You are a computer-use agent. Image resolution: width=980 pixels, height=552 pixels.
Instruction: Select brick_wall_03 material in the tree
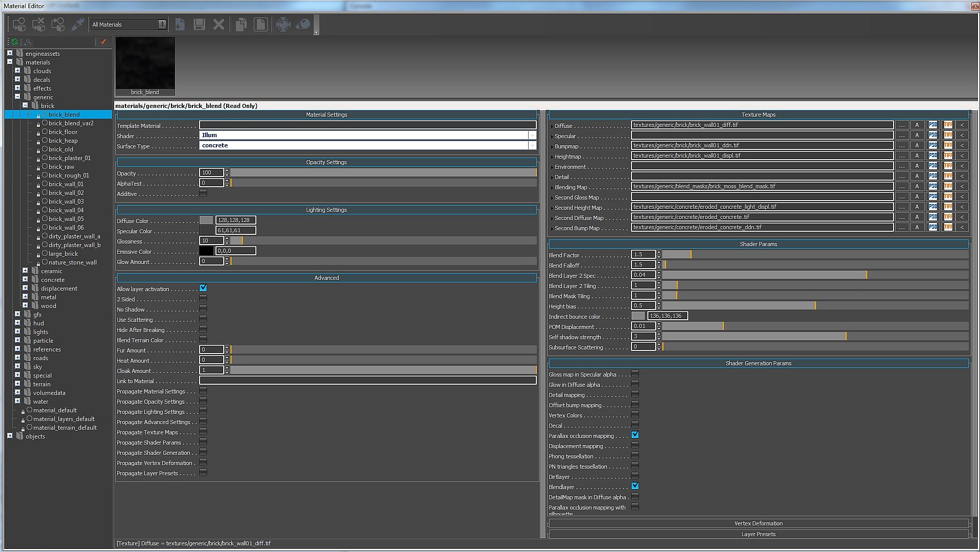point(66,202)
